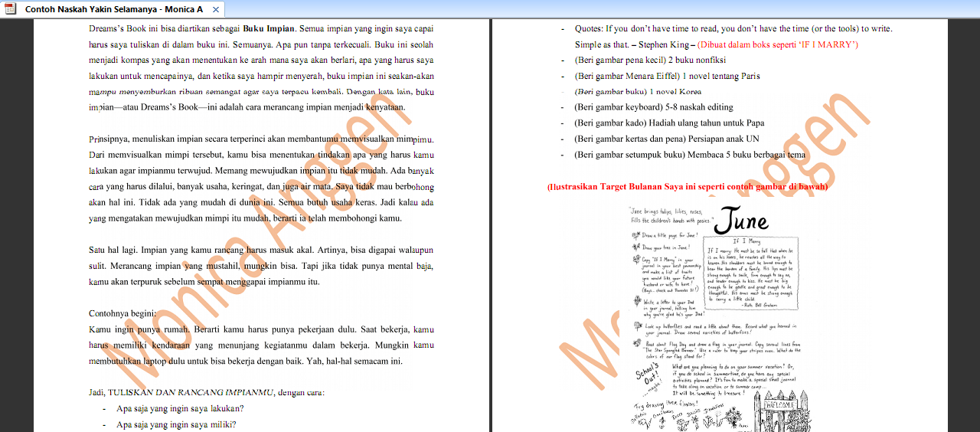Click the bullet '(Beri gambar buku) 1 novel Korea'
Image resolution: width=980 pixels, height=432 pixels.
point(638,91)
